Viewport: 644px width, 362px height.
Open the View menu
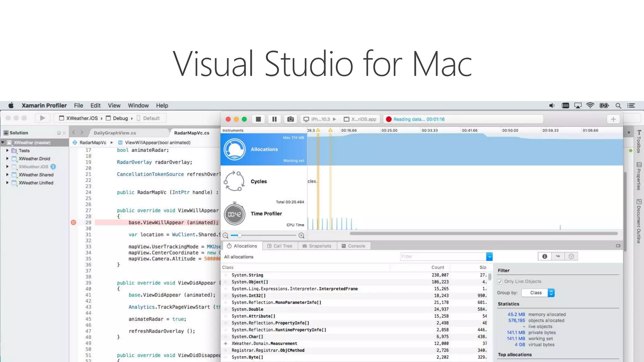(114, 106)
